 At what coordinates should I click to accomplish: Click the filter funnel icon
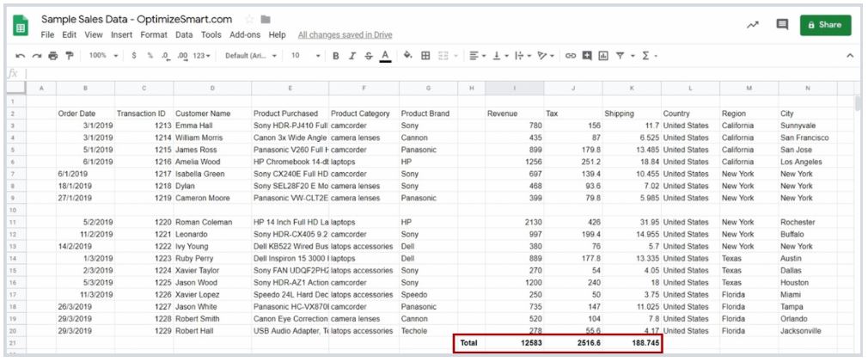coord(620,56)
